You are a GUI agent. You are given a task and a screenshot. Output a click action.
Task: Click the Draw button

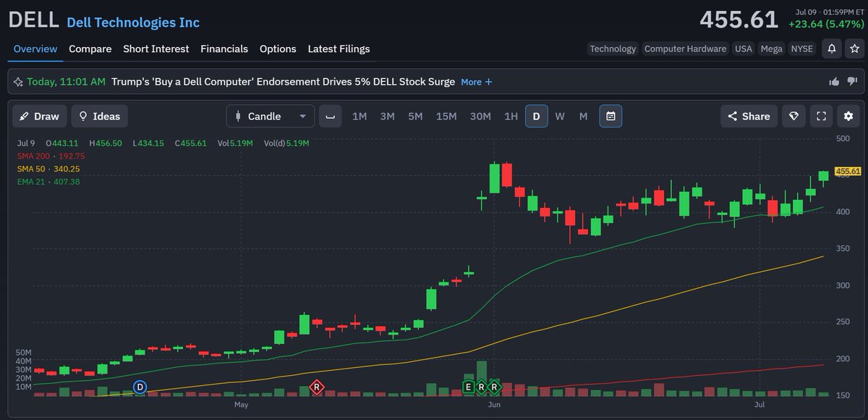[x=40, y=116]
